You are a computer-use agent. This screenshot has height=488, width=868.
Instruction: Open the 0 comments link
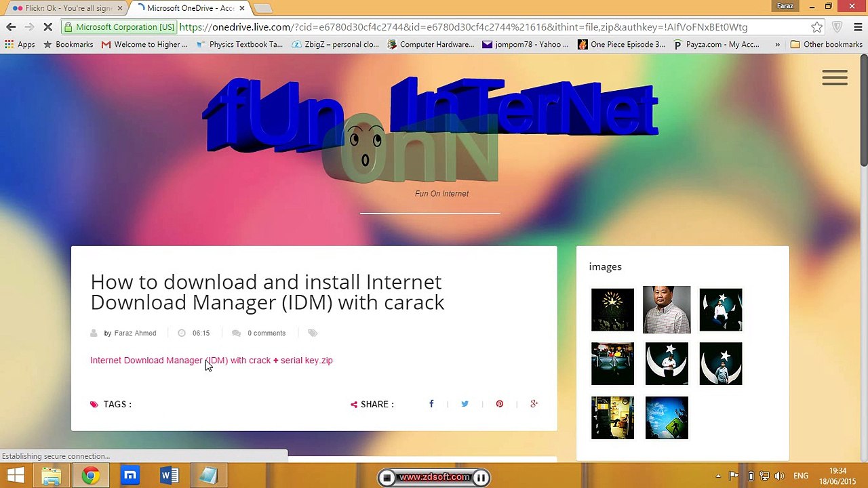click(267, 333)
